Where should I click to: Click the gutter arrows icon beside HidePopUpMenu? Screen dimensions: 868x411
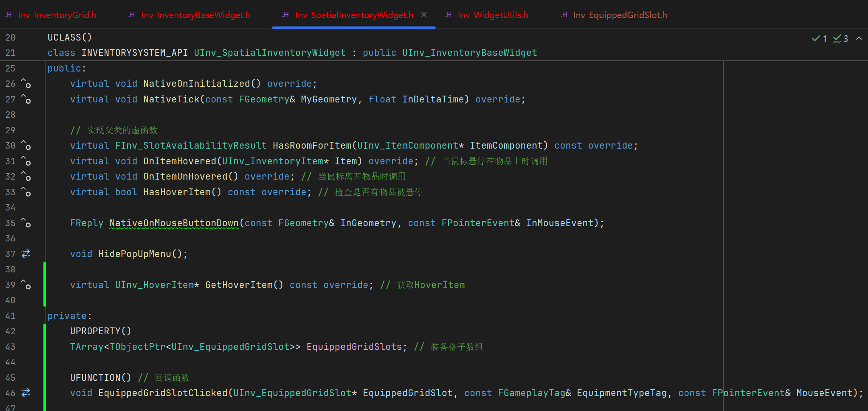(x=26, y=254)
